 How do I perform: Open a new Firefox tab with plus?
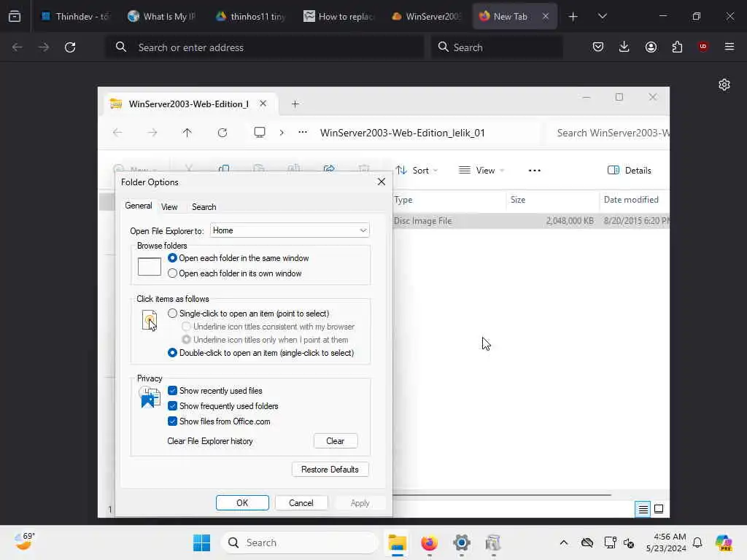(573, 17)
